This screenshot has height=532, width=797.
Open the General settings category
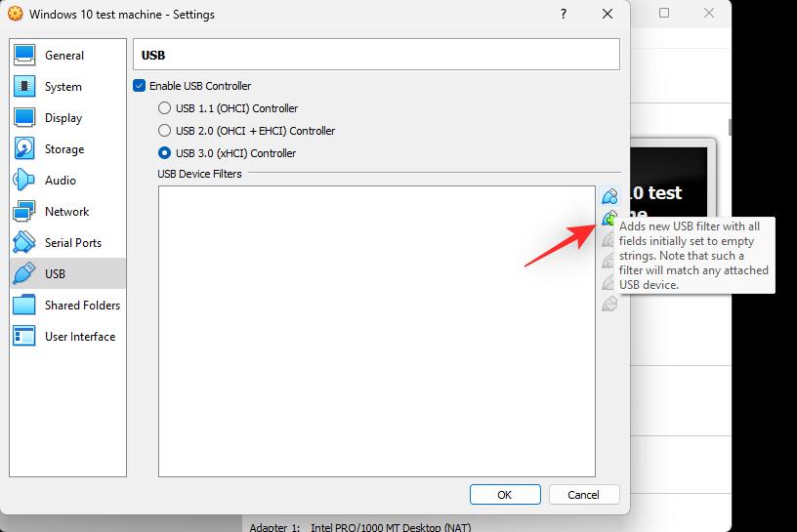coord(67,56)
